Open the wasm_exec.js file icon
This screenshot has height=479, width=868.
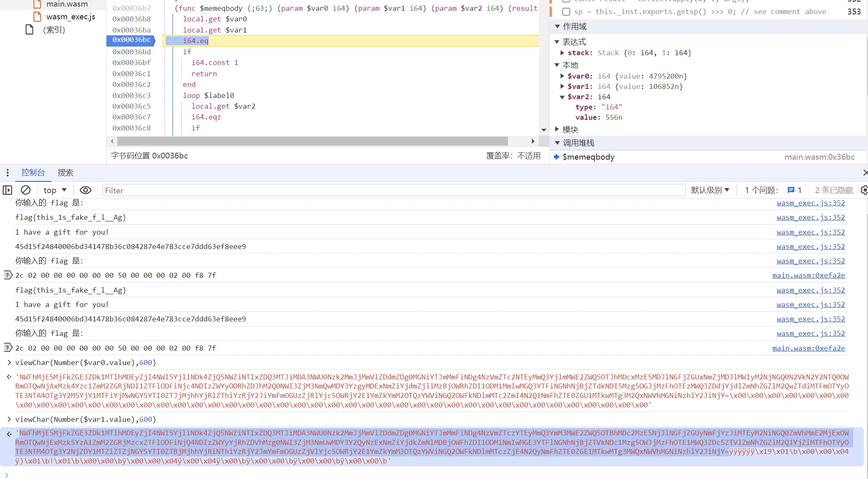coord(37,17)
